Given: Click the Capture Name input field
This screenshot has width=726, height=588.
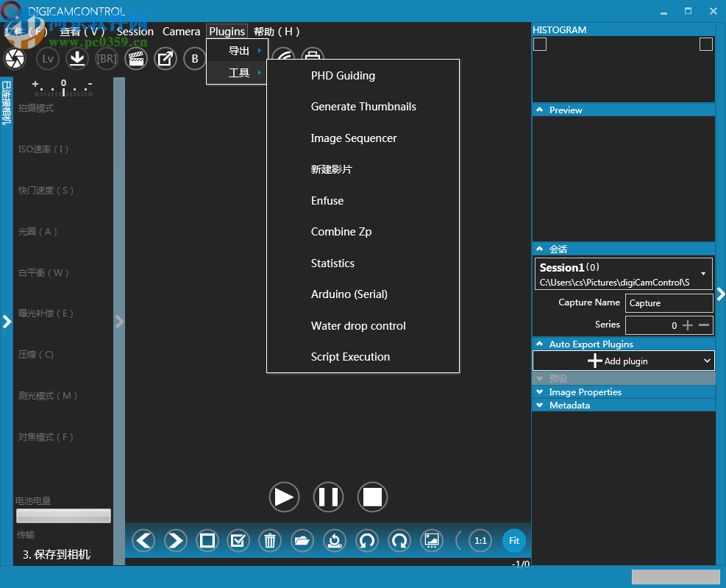Looking at the screenshot, I should [668, 303].
